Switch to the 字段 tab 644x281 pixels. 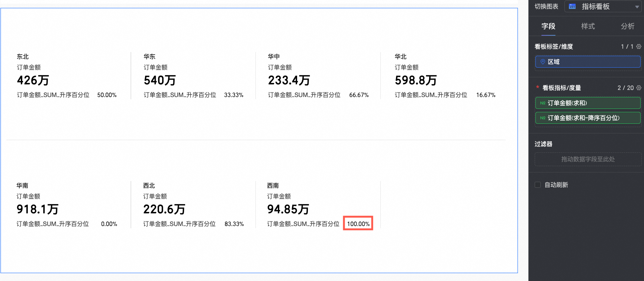(548, 26)
